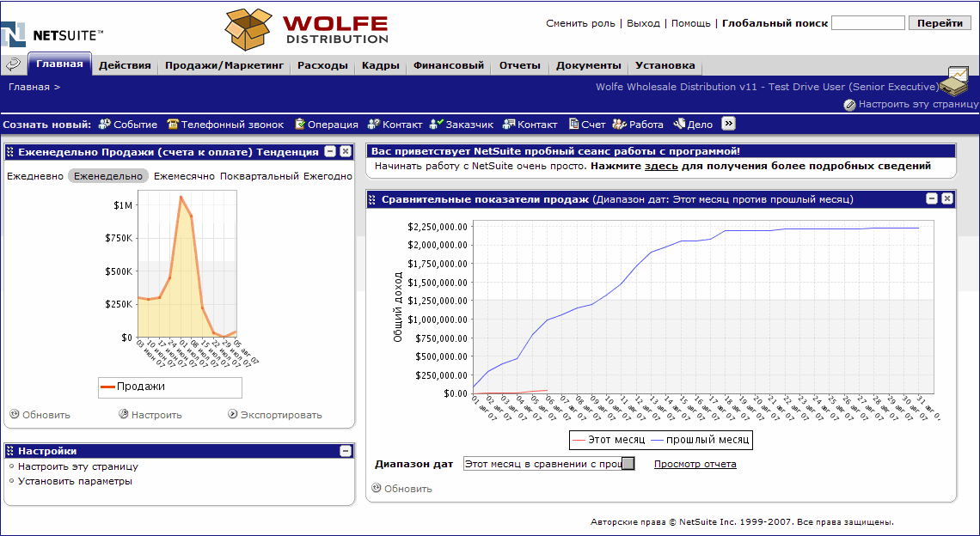
Task: Open the Действия tab
Action: pyautogui.click(x=125, y=65)
